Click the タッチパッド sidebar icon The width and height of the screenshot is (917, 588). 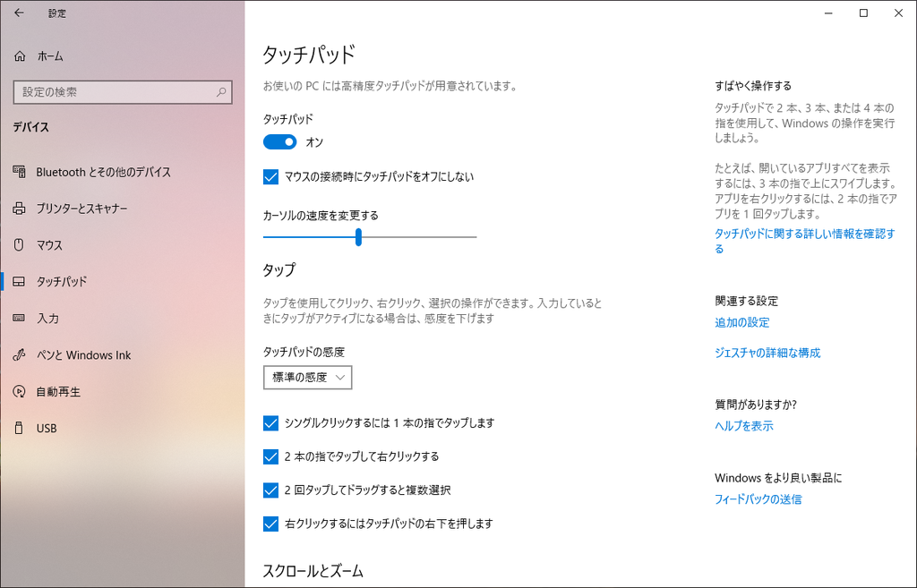[18, 281]
